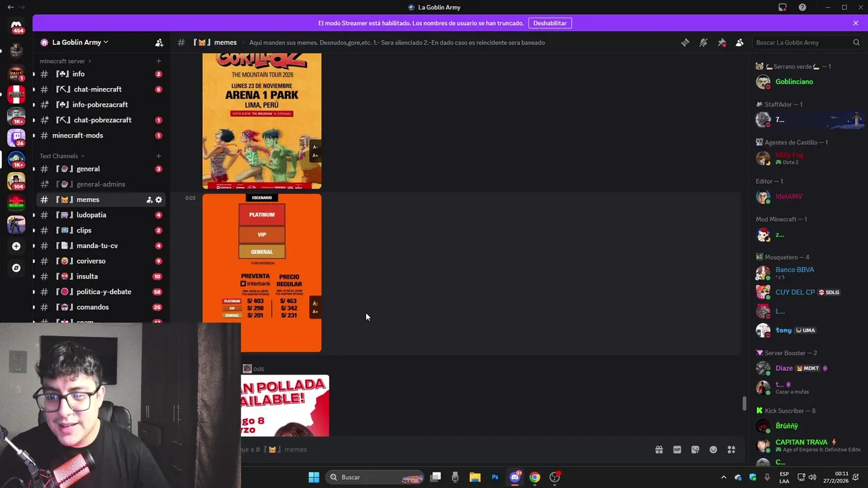868x488 pixels.
Task: Open the sticker picker
Action: (695, 449)
